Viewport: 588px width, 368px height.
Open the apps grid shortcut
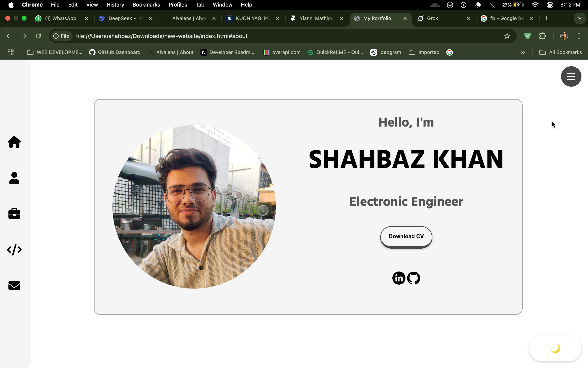tap(10, 52)
